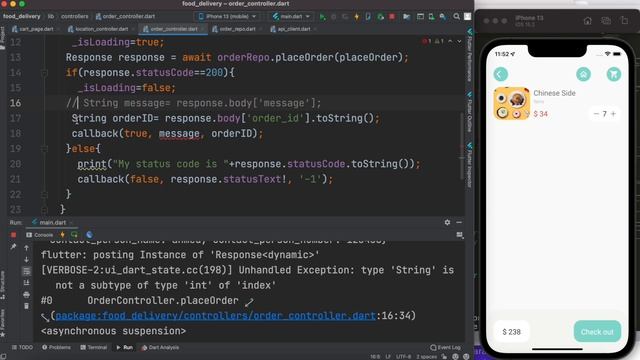Click the fold marker on line 22
640x360 pixels.
coord(44,195)
